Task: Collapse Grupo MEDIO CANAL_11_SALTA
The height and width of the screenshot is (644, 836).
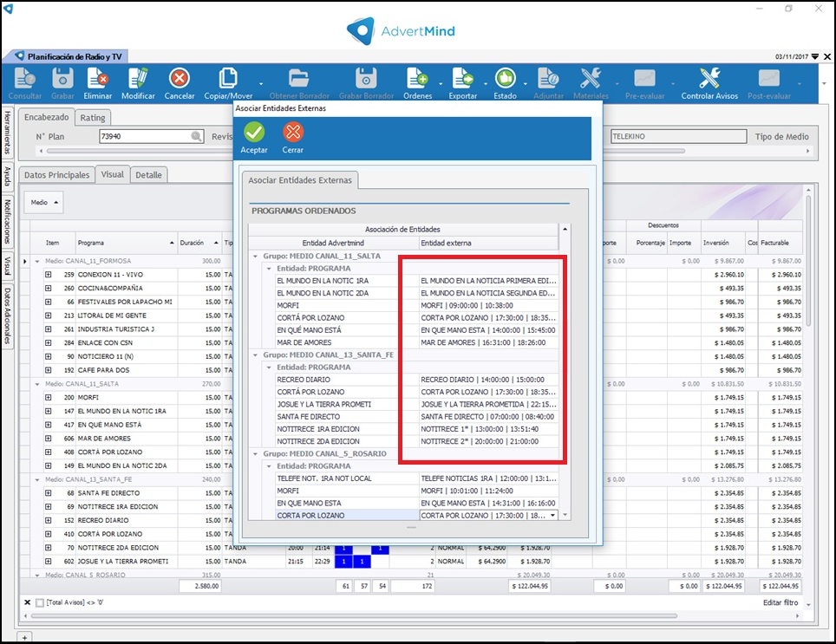Action: point(255,257)
